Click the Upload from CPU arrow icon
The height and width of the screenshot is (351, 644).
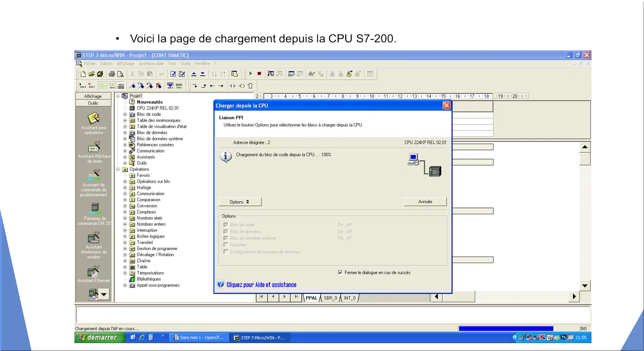tap(194, 74)
